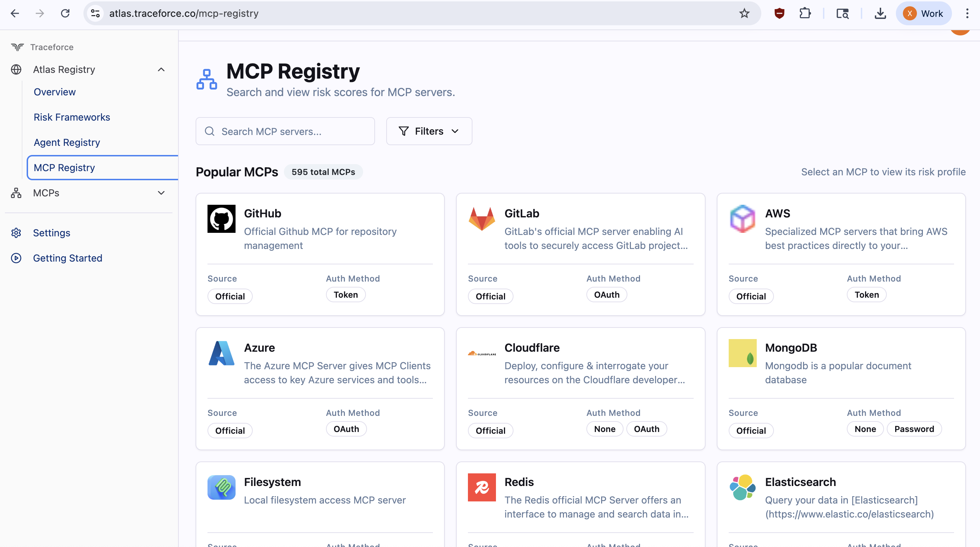This screenshot has height=547, width=980.
Task: Open Agent Registry in sidebar
Action: pos(67,142)
